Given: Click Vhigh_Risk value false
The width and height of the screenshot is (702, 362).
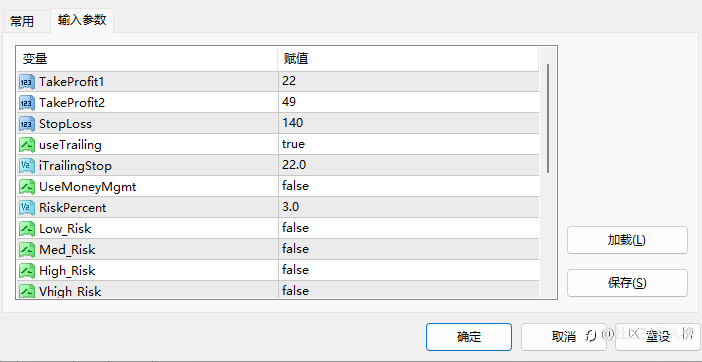Looking at the screenshot, I should coord(295,291).
